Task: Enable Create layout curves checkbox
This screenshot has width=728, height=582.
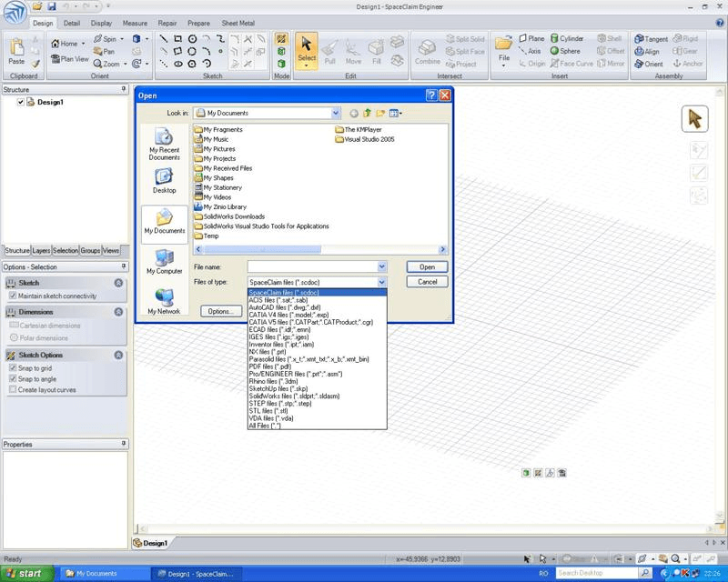Action: point(13,389)
